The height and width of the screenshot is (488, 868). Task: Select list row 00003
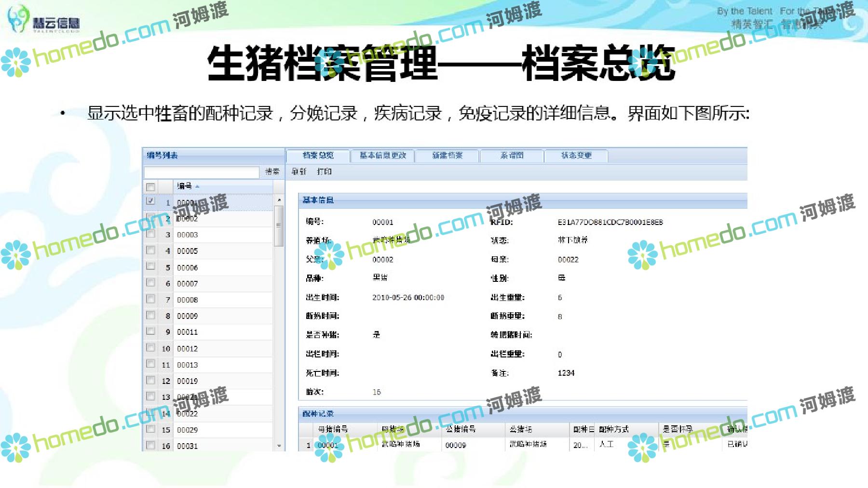(208, 235)
